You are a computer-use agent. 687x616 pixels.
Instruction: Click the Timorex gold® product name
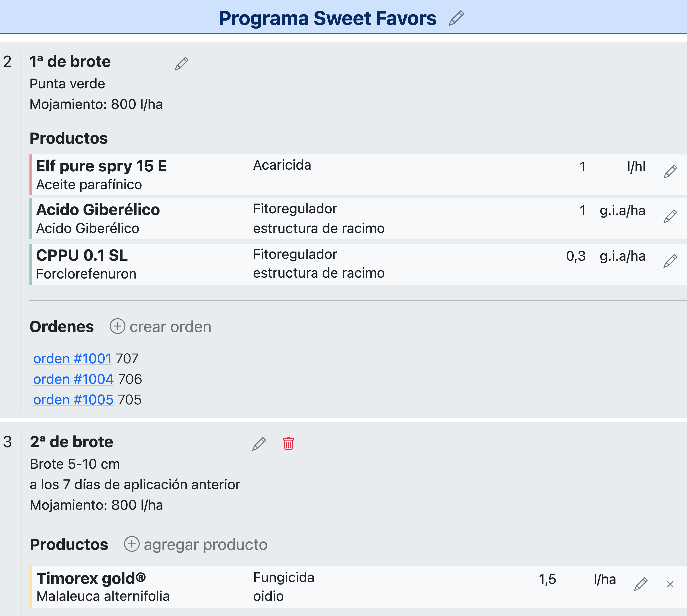[x=91, y=578]
